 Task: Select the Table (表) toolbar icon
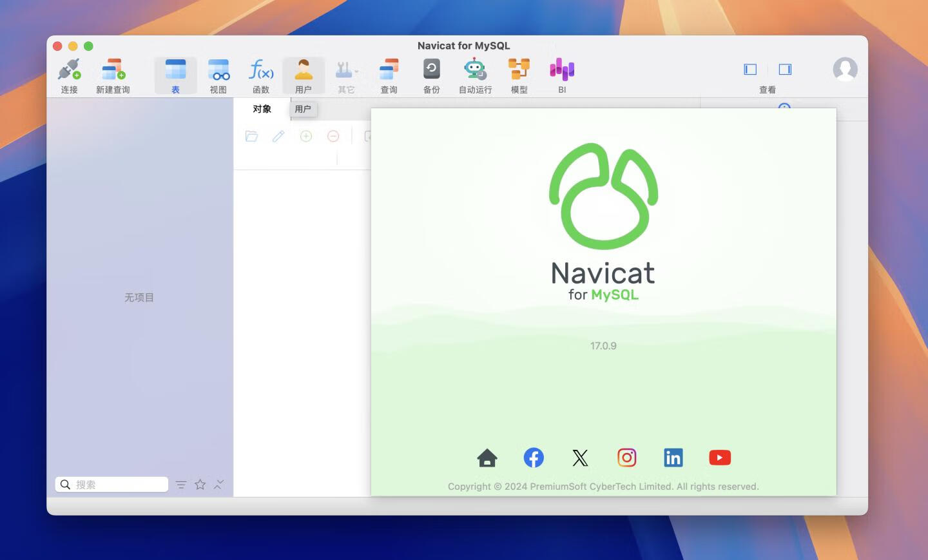175,76
